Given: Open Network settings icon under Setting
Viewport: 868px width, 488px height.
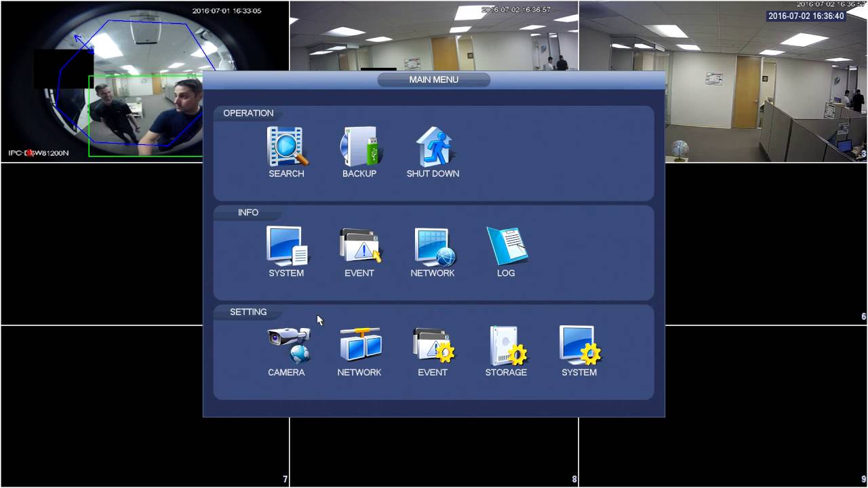Looking at the screenshot, I should coord(360,345).
